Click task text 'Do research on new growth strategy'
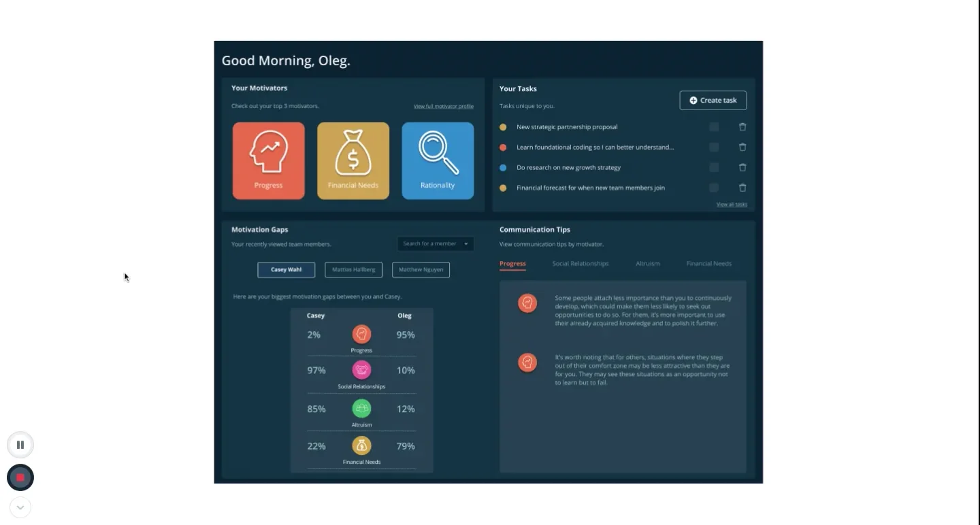The image size is (980, 525). 568,167
